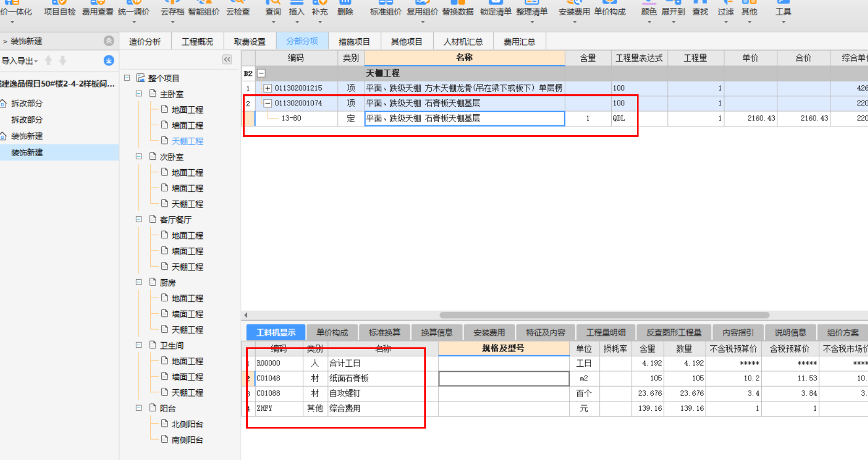This screenshot has width=868, height=460.
Task: Open the 云存档 dropdown arrow
Action: click(172, 22)
